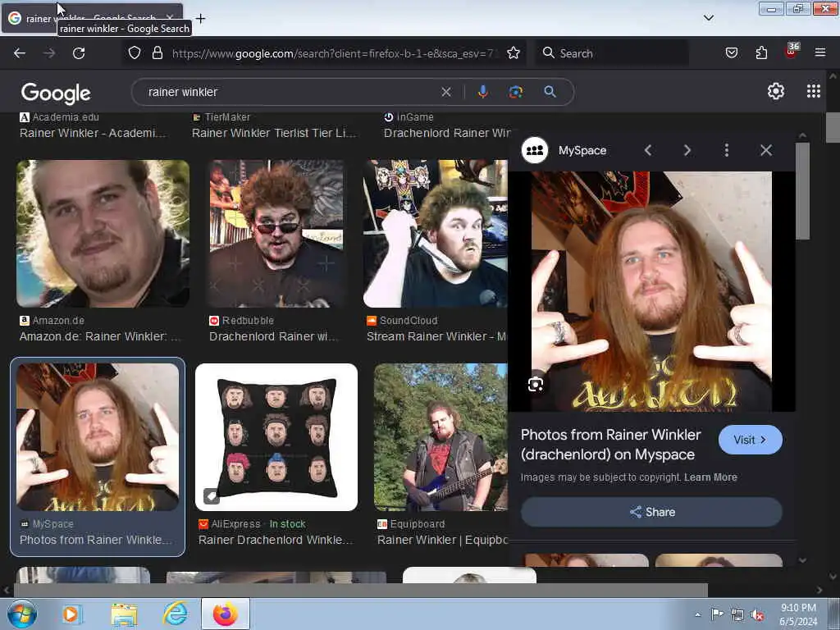
Task: Click Amazon.de: Rainer Winkler caption
Action: tap(100, 336)
